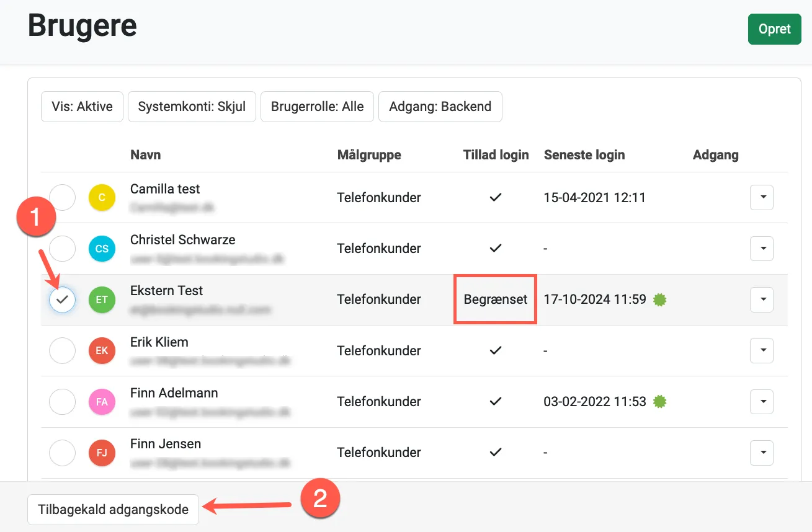
Task: Click Tilbagekald adgangskode
Action: [x=113, y=509]
